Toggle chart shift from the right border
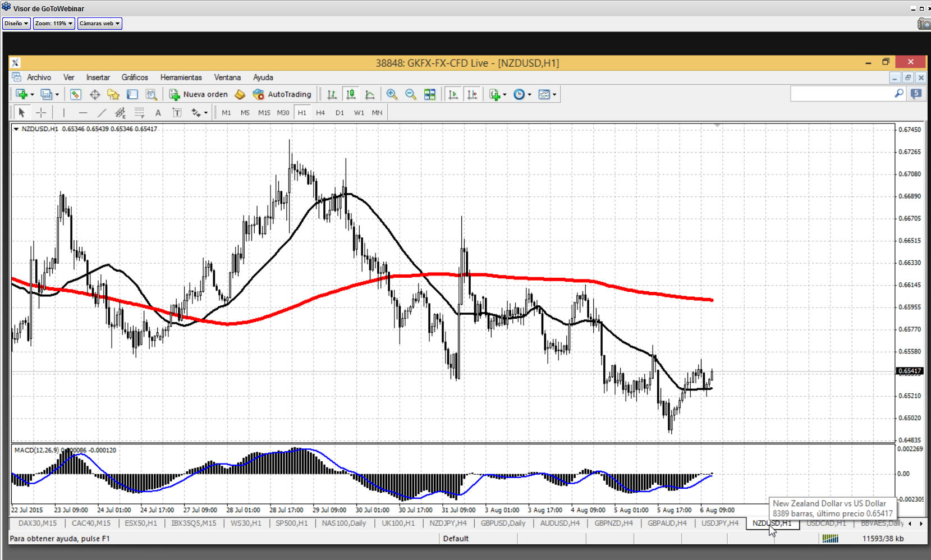931x560 pixels. (x=473, y=94)
